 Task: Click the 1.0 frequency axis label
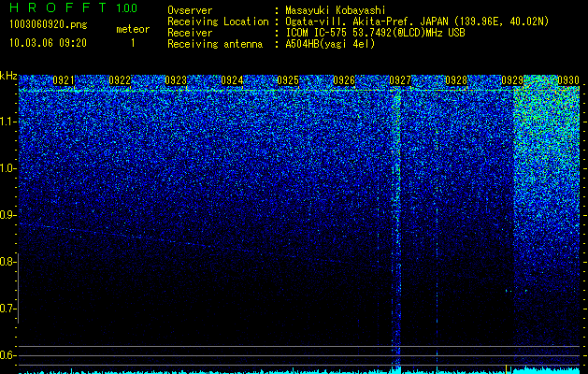(8, 168)
